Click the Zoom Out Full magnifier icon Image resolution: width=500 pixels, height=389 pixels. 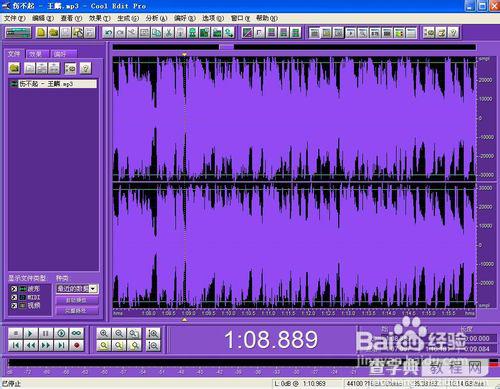134,333
